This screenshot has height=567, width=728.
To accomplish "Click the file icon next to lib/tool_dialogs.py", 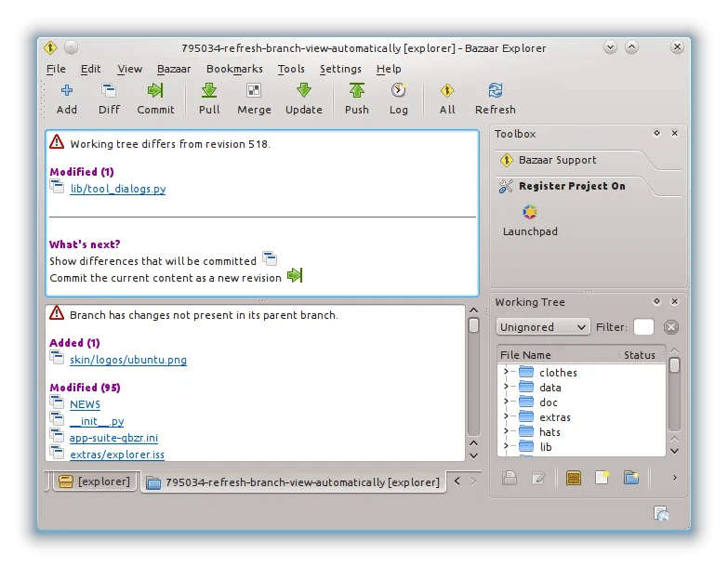I will coord(57,187).
